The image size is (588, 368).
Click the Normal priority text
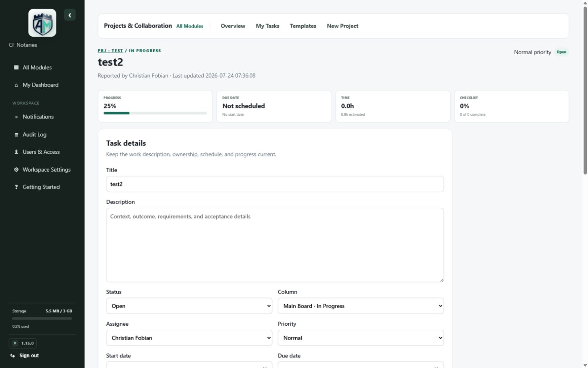tap(532, 52)
